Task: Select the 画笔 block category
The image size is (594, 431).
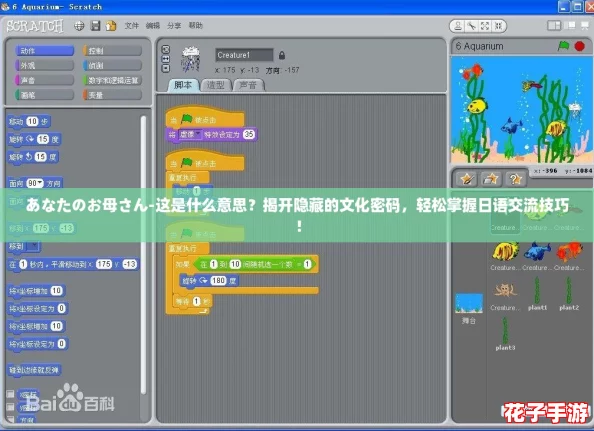Action: click(x=44, y=95)
